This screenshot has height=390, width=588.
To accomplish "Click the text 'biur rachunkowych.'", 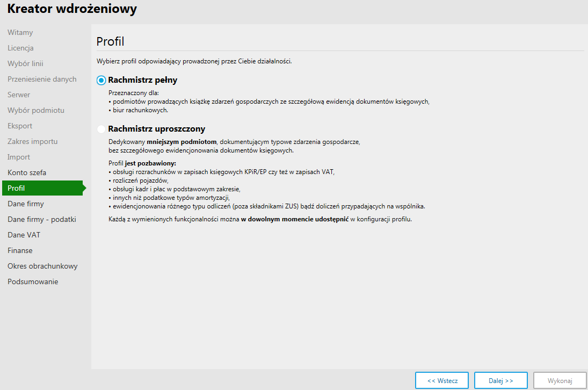I will point(141,110).
